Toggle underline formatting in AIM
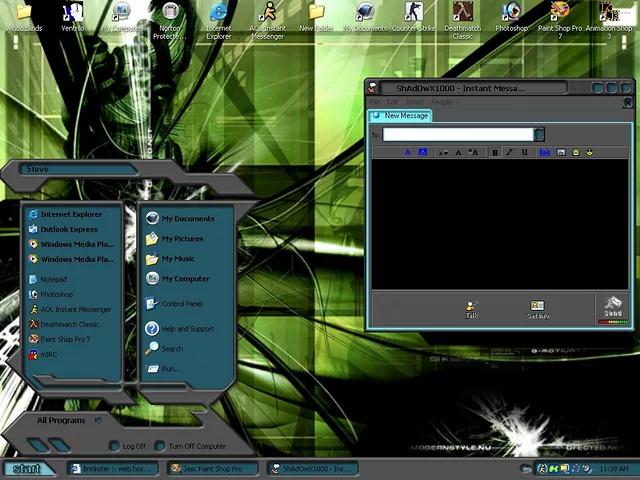 [x=524, y=152]
